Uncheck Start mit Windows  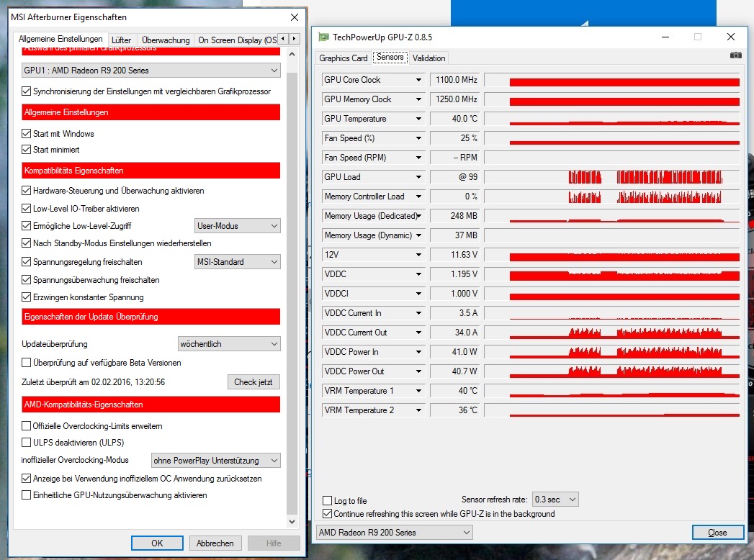(27, 133)
